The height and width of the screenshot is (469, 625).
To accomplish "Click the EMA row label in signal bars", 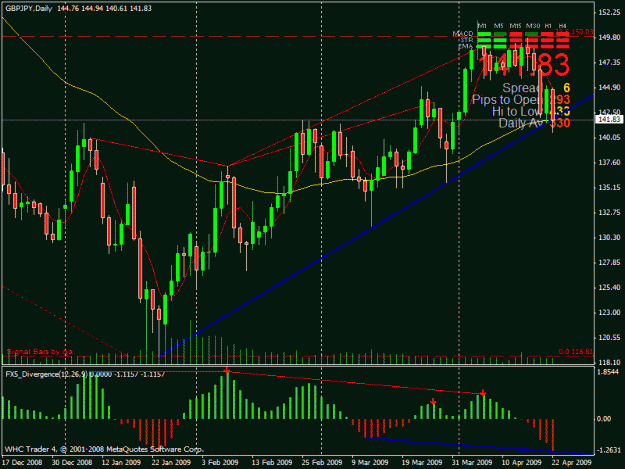I will (466, 46).
